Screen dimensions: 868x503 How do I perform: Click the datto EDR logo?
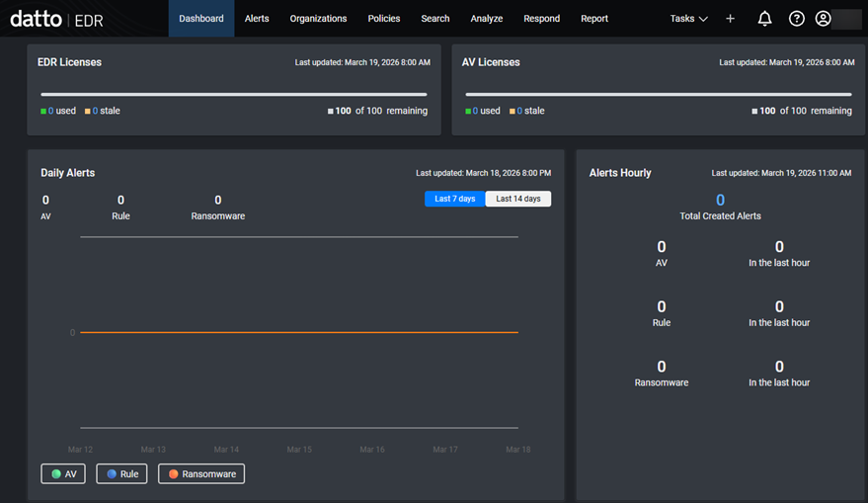(56, 19)
